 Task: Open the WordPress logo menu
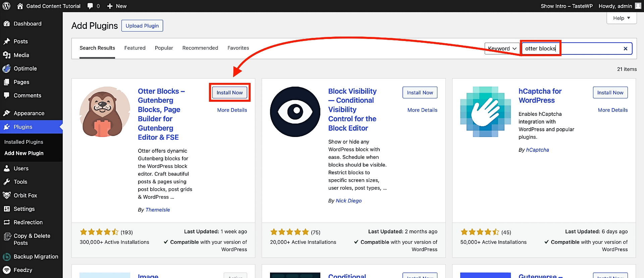point(6,6)
